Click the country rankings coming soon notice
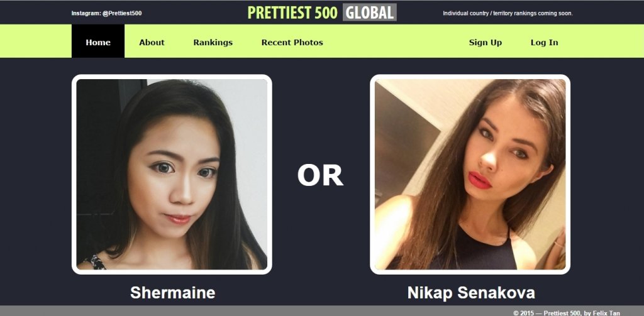The height and width of the screenshot is (316, 644). point(508,13)
